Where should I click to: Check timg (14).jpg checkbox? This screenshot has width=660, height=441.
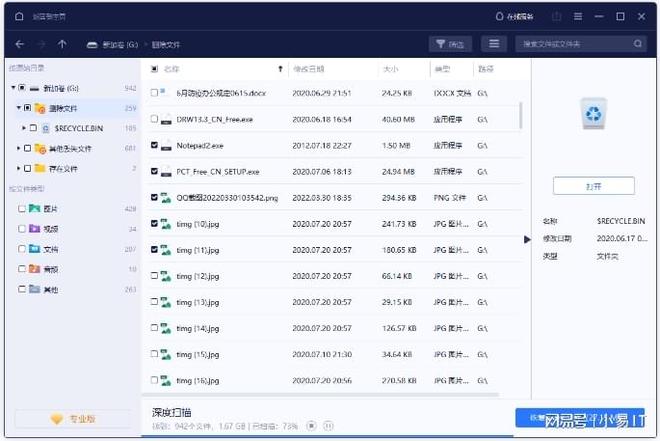click(x=154, y=328)
